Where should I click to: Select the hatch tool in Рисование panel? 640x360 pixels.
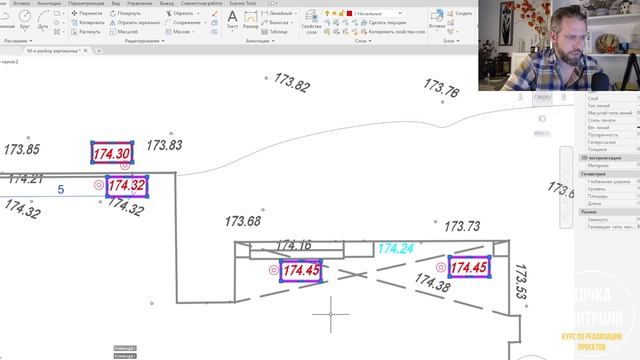(x=57, y=31)
